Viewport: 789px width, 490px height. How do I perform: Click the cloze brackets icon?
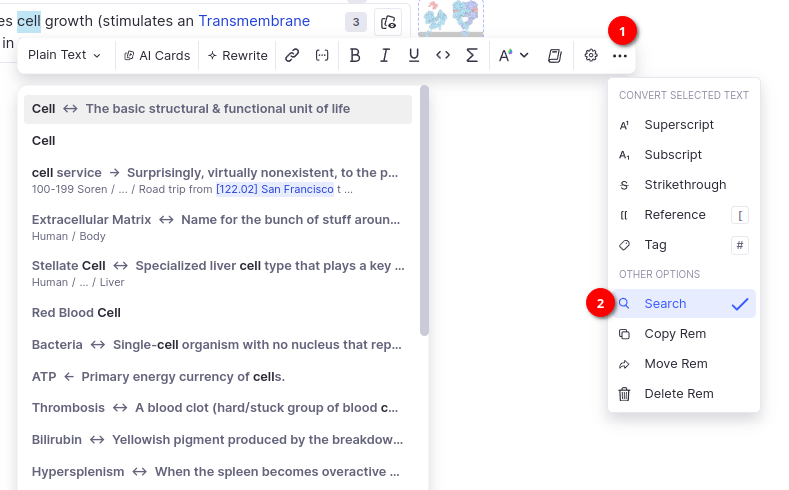click(x=321, y=56)
